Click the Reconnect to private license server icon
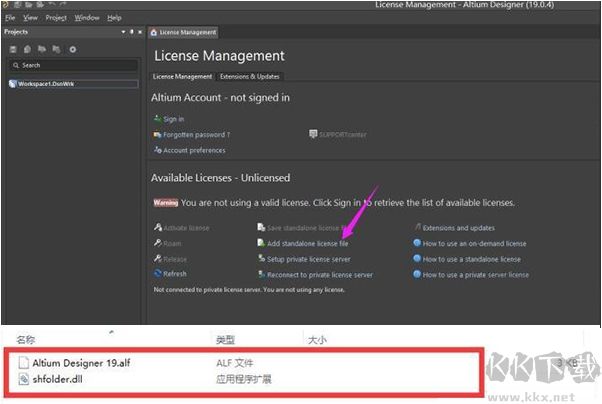Viewport: 602px width, 404px height. [x=261, y=274]
